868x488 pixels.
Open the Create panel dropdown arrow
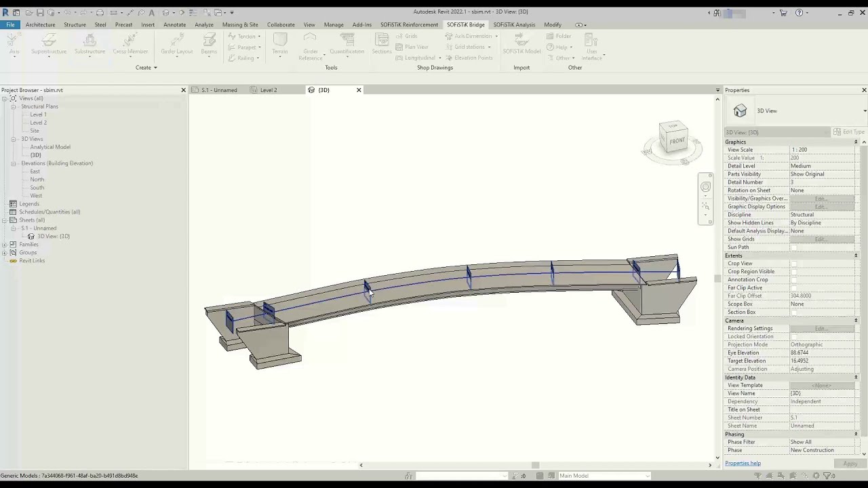[155, 68]
